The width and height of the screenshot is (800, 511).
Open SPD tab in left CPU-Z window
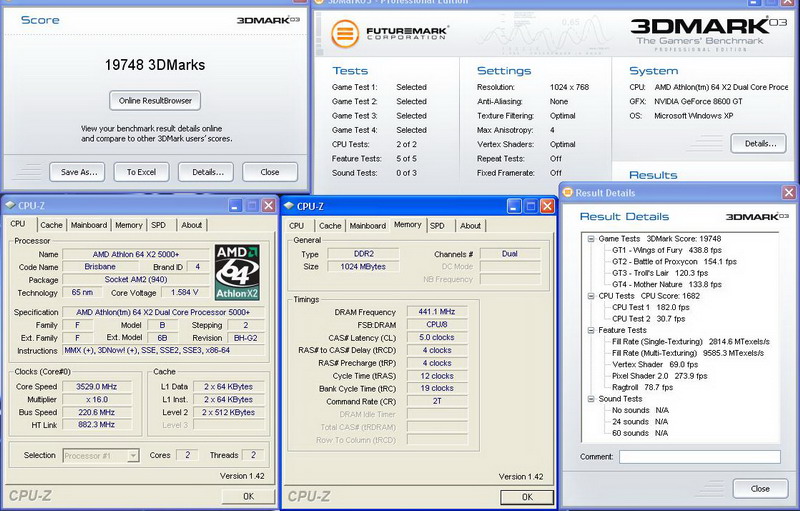click(159, 225)
